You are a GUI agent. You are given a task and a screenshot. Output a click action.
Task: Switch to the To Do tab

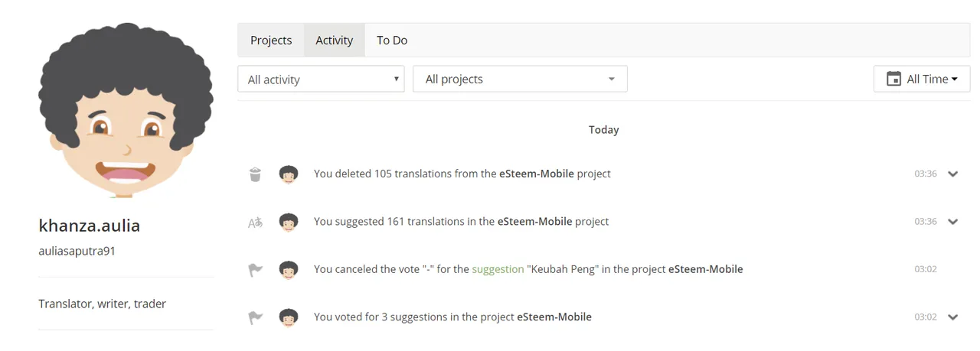pos(392,40)
